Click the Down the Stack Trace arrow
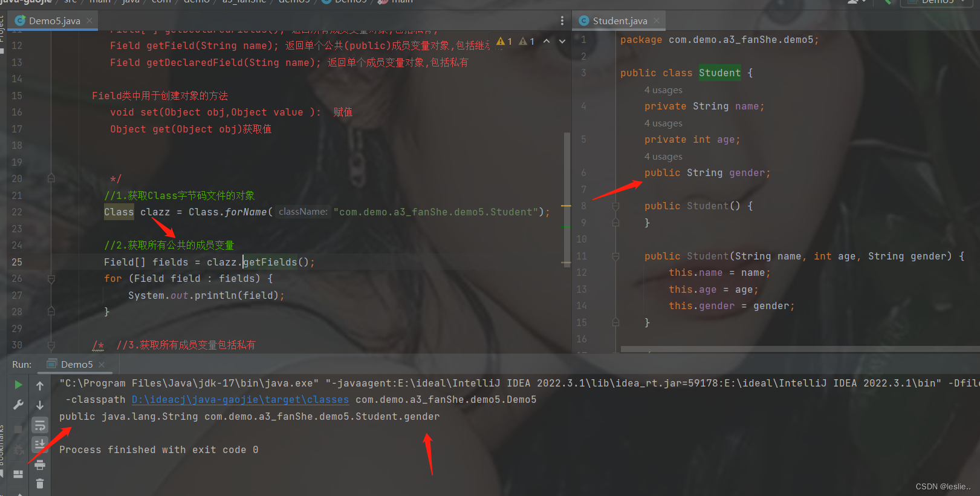The height and width of the screenshot is (496, 980). point(40,405)
